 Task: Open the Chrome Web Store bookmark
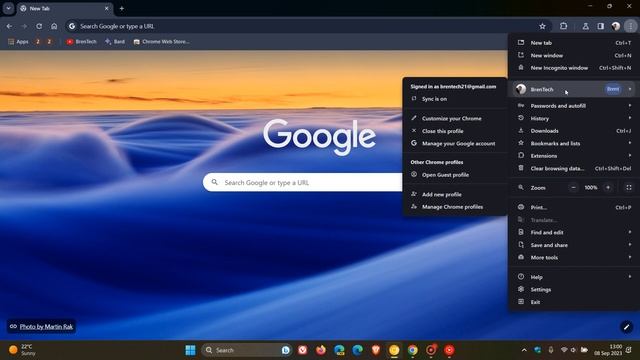click(x=162, y=42)
